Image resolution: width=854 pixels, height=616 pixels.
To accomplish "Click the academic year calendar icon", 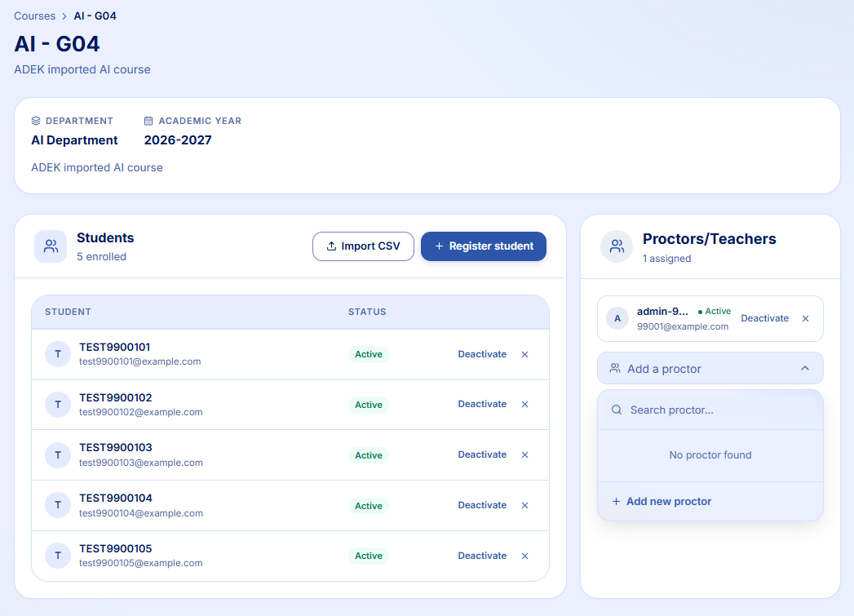I will [148, 121].
